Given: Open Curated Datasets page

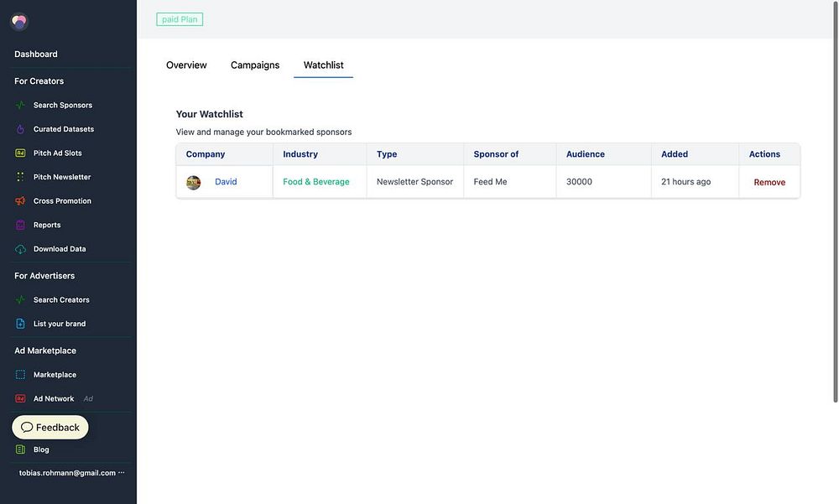Looking at the screenshot, I should (x=64, y=129).
